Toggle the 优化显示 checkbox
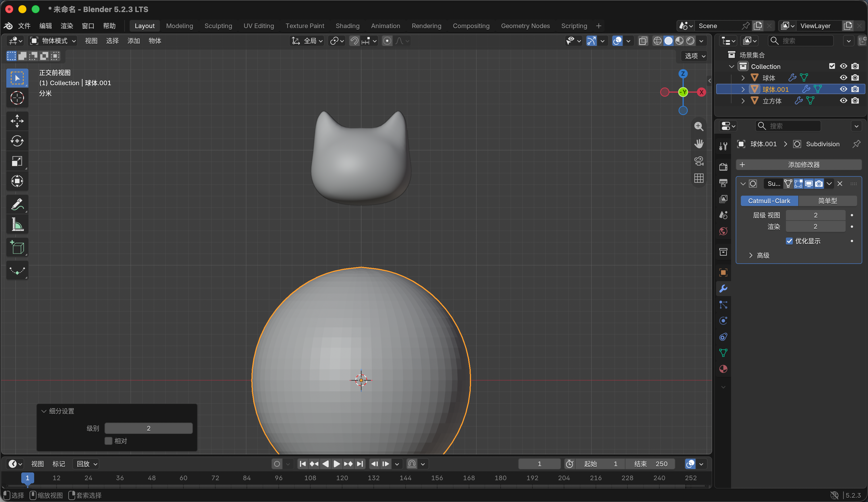The width and height of the screenshot is (868, 502). point(789,241)
